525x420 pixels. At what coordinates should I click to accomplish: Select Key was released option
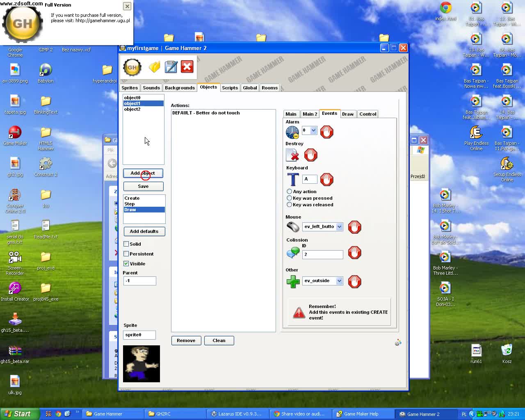coord(289,205)
